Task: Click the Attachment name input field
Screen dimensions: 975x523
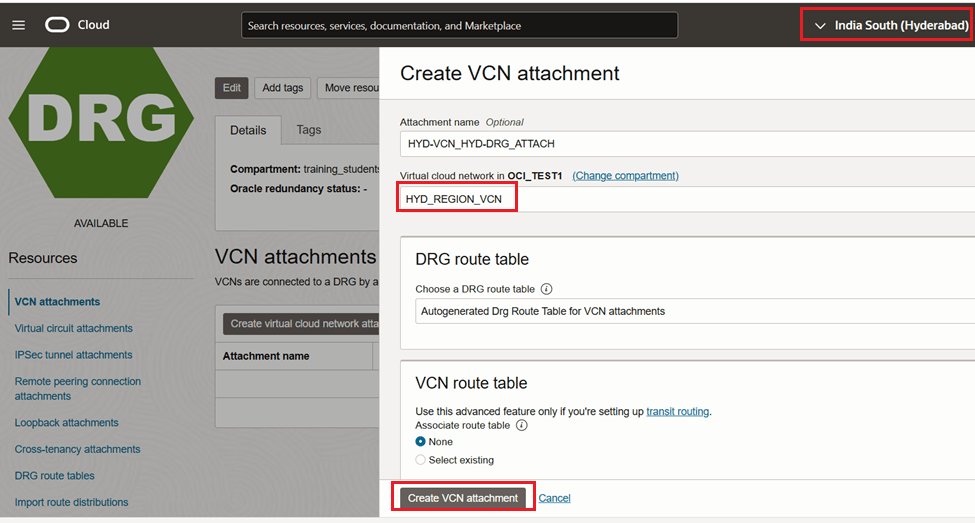Action: 685,144
